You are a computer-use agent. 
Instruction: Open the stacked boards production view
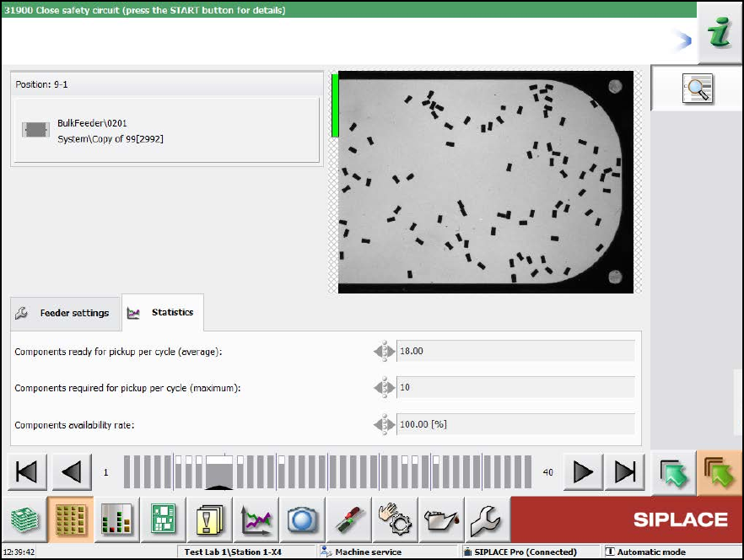[24, 520]
